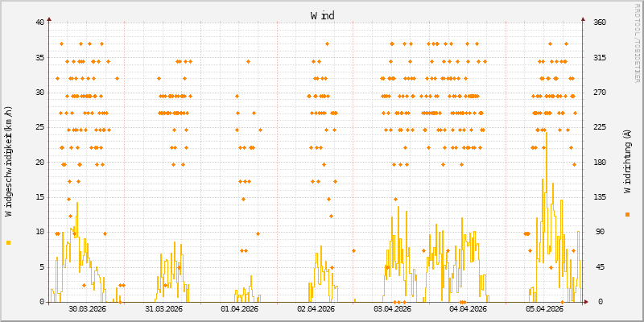Screen dimensions: 644x322
Task: Click the 30.03.2026 date label
Action: [x=88, y=308]
